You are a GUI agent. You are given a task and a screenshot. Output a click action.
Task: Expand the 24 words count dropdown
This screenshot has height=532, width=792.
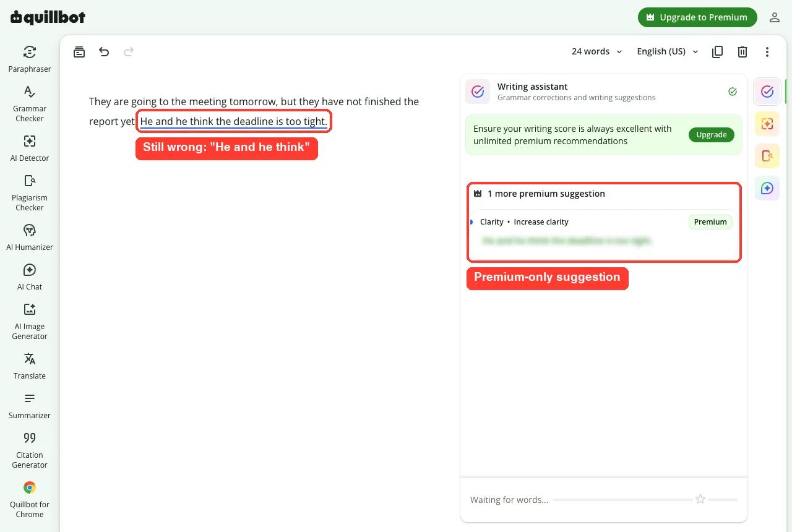point(596,51)
